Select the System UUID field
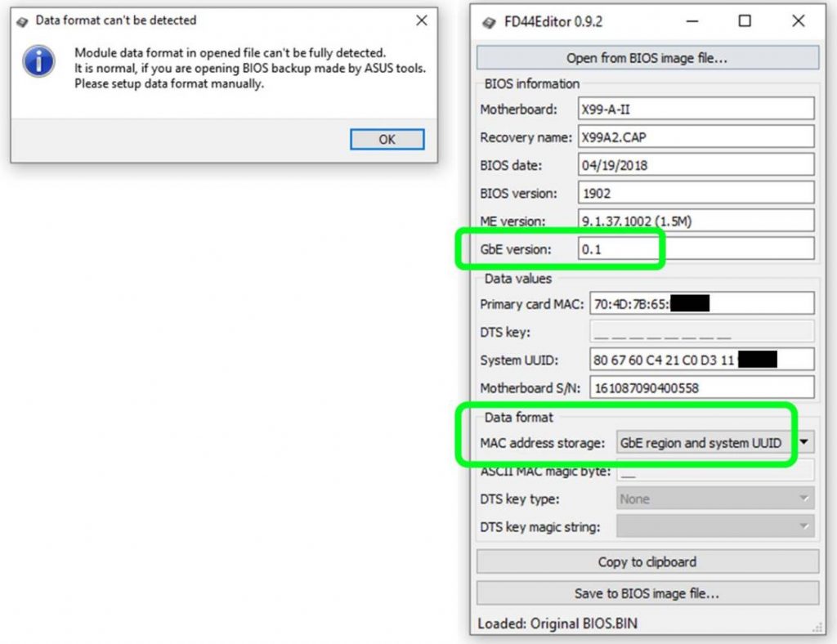The height and width of the screenshot is (644, 837). [701, 359]
